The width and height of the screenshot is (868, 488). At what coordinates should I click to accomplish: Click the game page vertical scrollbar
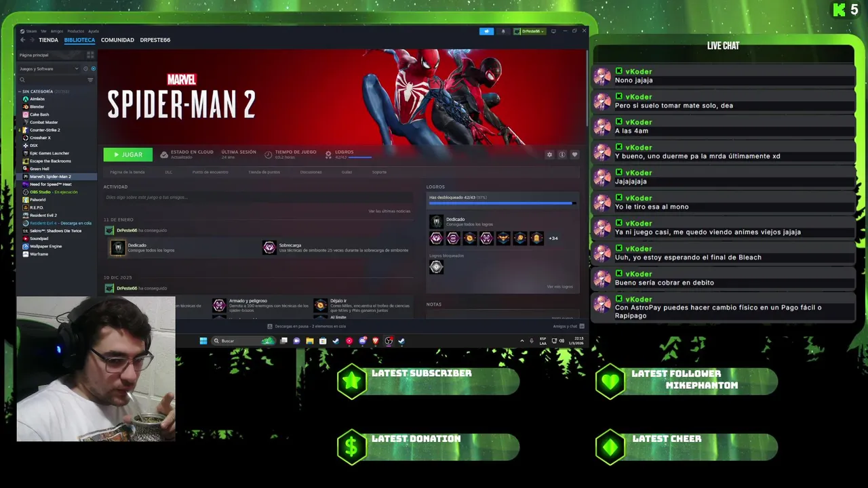pyautogui.click(x=588, y=88)
